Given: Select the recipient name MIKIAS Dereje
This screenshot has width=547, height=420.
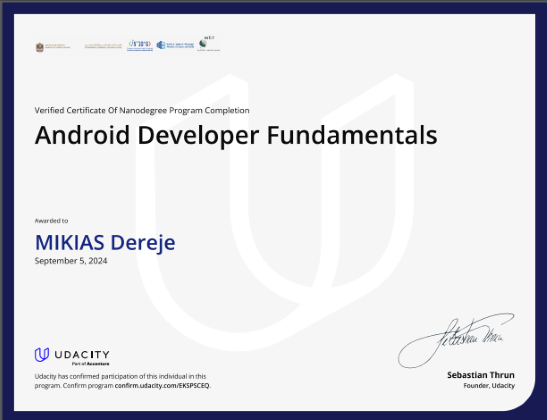Looking at the screenshot, I should click(105, 242).
